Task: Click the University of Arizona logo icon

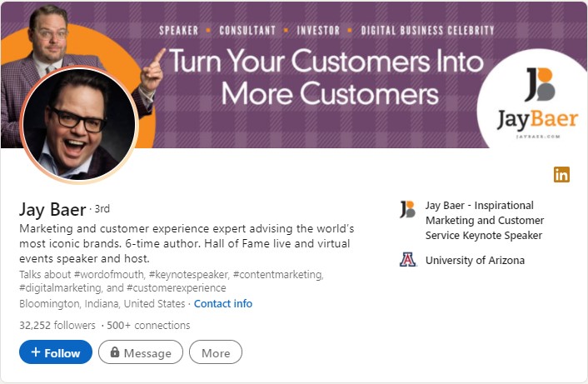Action: 407,260
